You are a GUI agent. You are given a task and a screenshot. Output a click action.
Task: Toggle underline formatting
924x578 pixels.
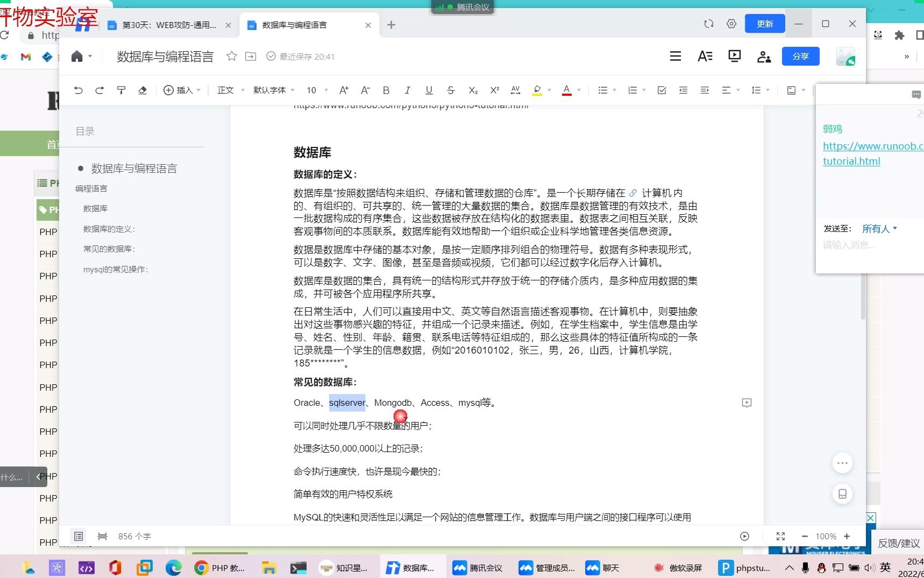pos(429,90)
